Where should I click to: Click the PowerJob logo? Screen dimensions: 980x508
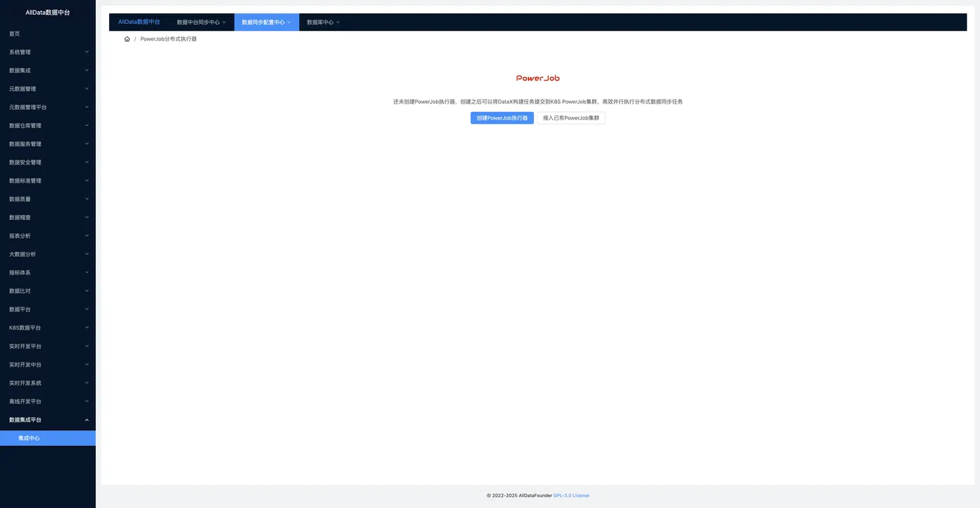538,78
